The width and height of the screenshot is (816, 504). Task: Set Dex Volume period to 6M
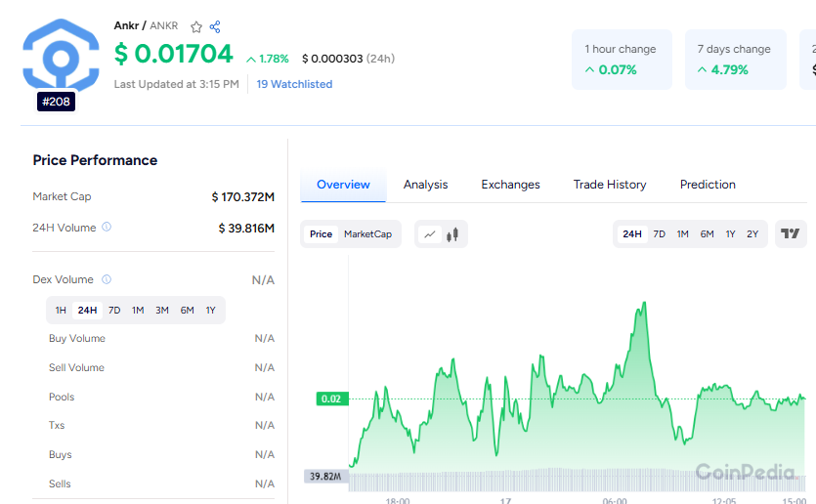tap(188, 310)
